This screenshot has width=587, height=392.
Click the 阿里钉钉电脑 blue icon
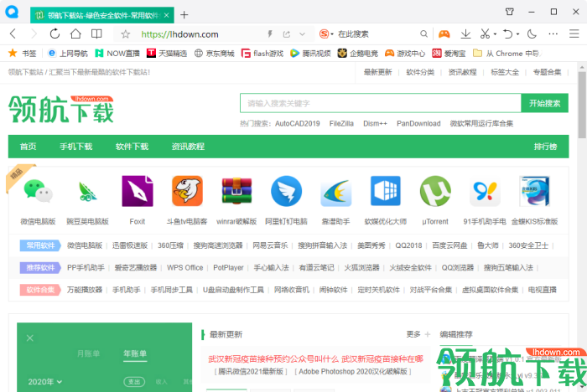[287, 191]
